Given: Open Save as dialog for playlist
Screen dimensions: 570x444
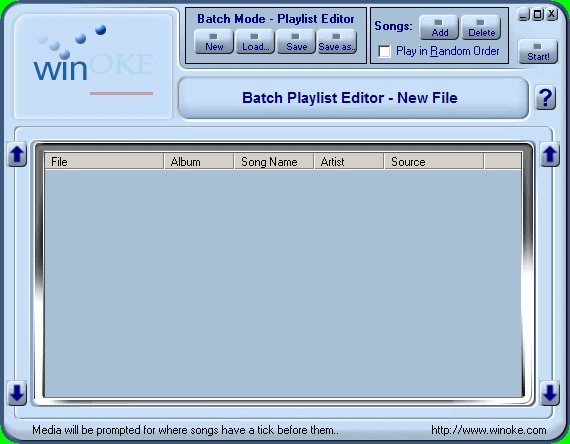Looking at the screenshot, I should point(337,42).
